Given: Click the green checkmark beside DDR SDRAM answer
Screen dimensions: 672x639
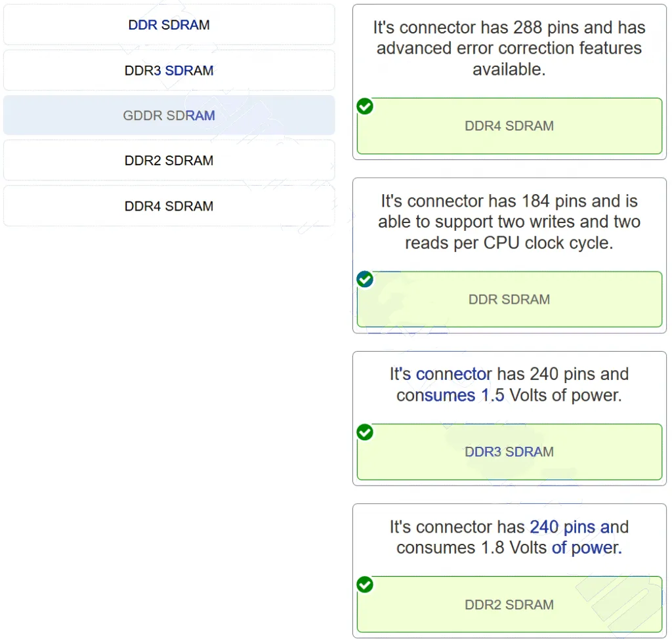Looking at the screenshot, I should tap(365, 280).
